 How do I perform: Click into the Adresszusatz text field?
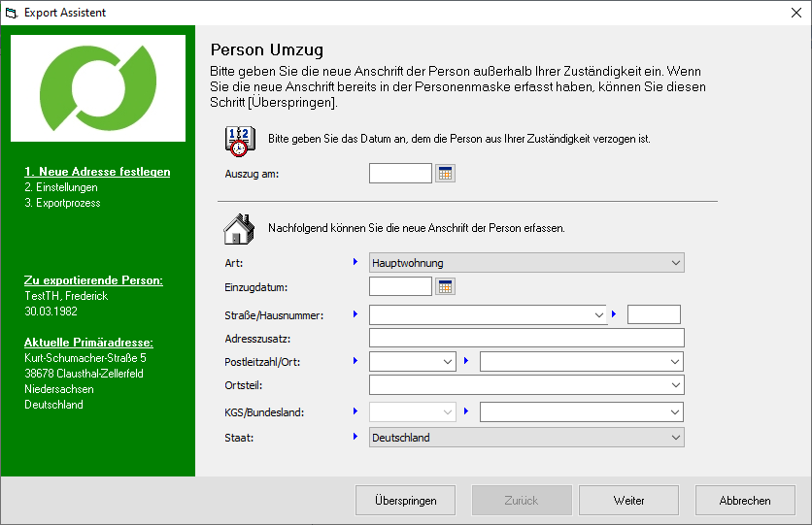[x=526, y=338]
